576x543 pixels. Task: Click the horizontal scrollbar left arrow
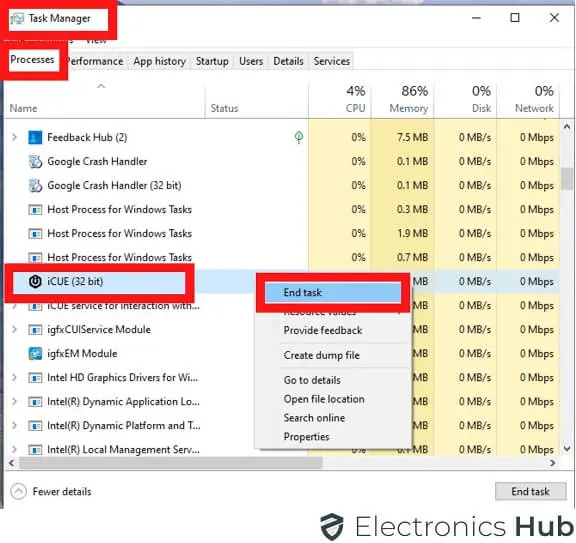12,463
